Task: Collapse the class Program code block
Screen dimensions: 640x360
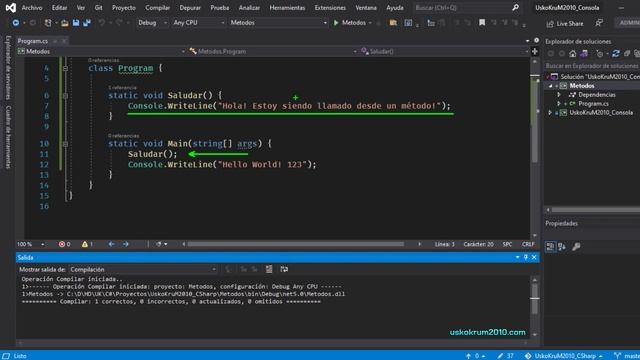Action: click(x=65, y=68)
